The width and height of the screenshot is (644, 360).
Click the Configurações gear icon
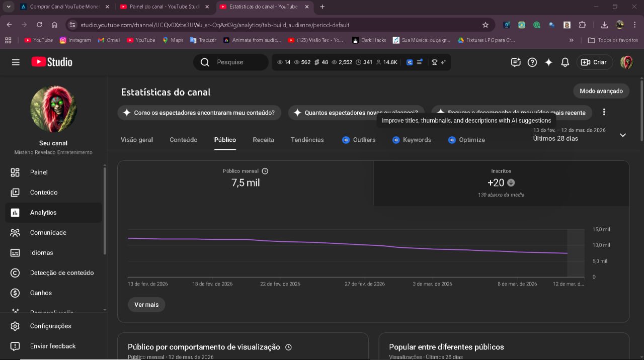15,326
